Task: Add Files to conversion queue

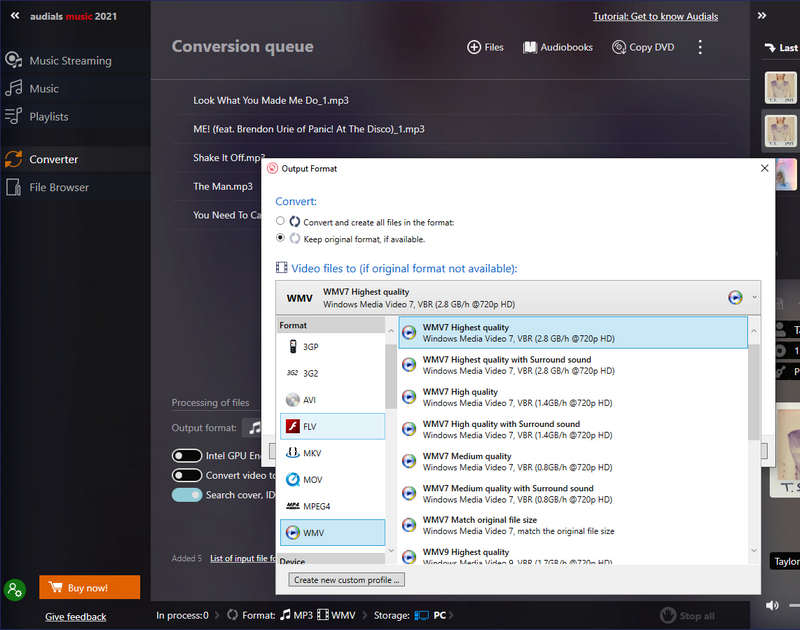Action: pyautogui.click(x=485, y=47)
